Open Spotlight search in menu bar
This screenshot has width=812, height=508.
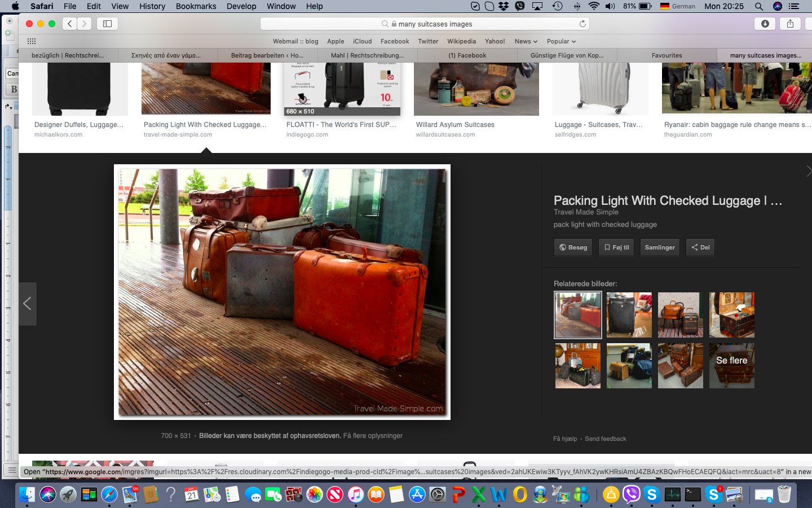coord(759,6)
